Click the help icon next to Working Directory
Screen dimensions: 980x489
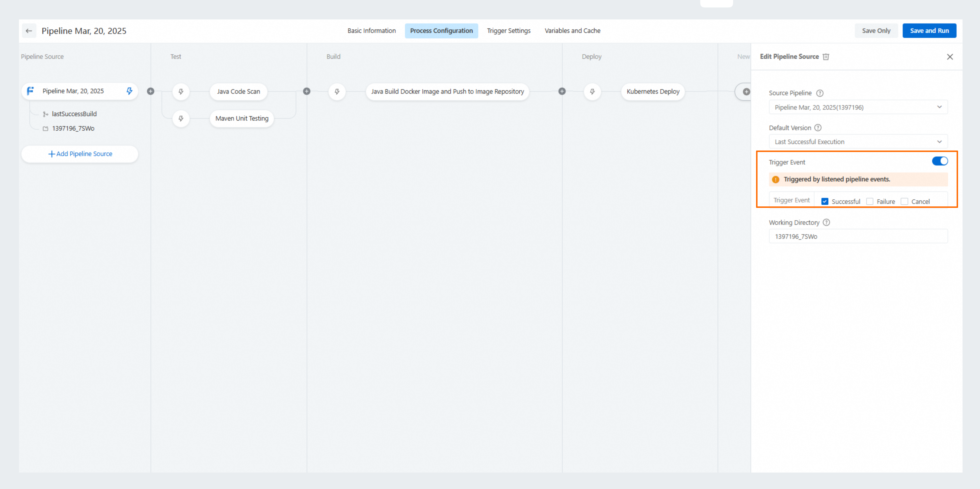(x=826, y=223)
